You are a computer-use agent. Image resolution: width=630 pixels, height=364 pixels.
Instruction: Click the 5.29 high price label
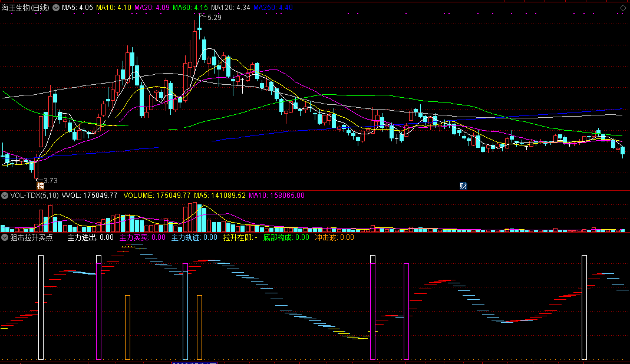click(x=214, y=18)
